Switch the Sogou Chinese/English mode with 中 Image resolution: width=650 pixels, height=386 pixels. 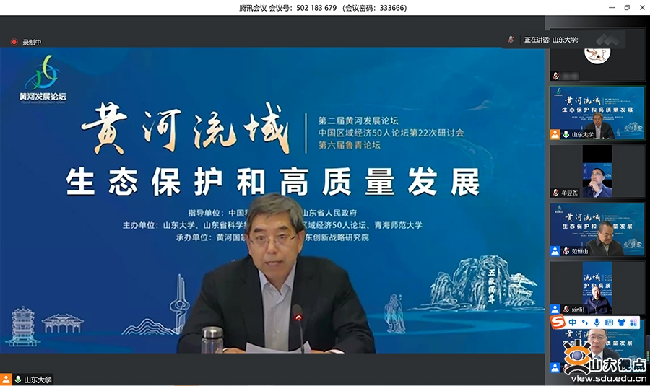[x=573, y=323]
